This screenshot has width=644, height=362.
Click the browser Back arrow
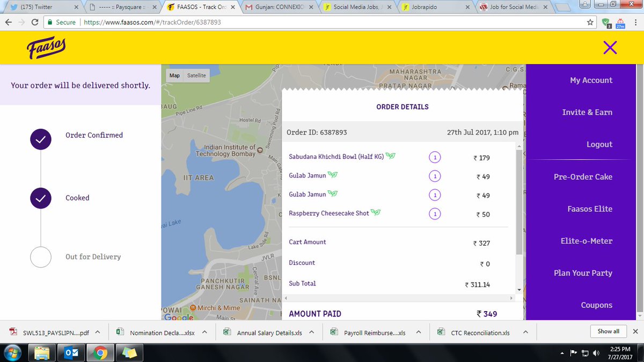[9, 23]
